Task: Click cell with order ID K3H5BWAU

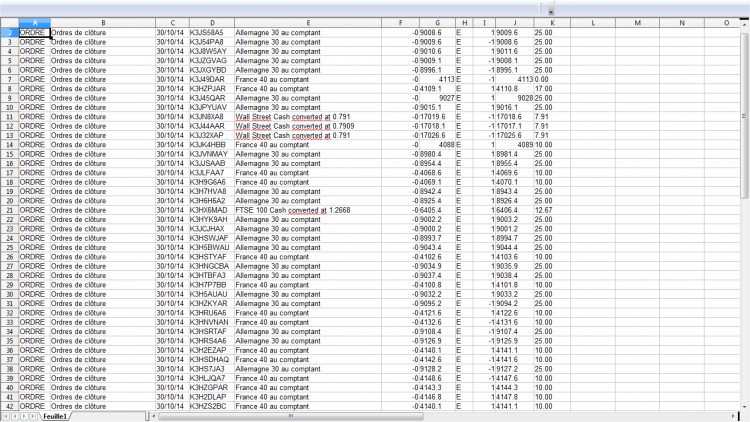Action: [x=212, y=247]
